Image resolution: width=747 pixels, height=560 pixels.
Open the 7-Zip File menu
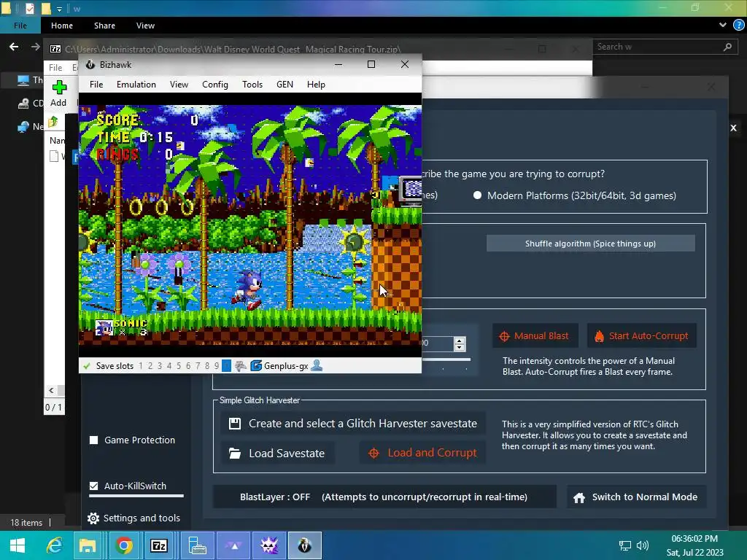pyautogui.click(x=55, y=68)
